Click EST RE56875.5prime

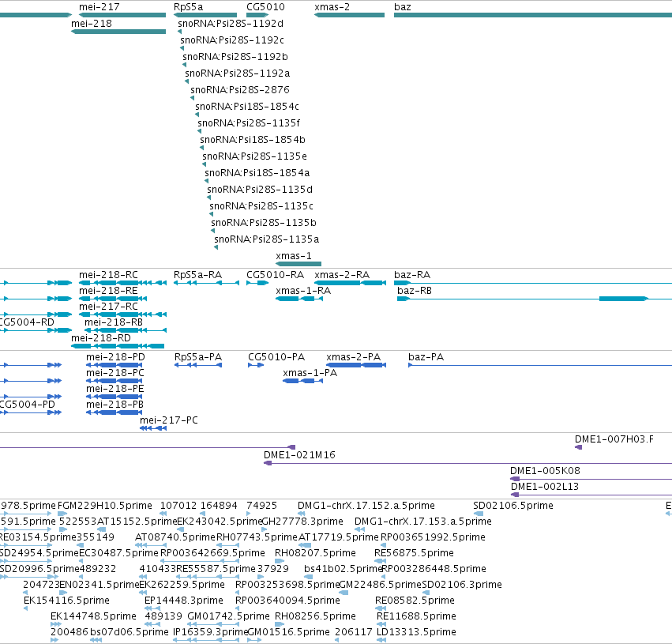tap(378, 561)
